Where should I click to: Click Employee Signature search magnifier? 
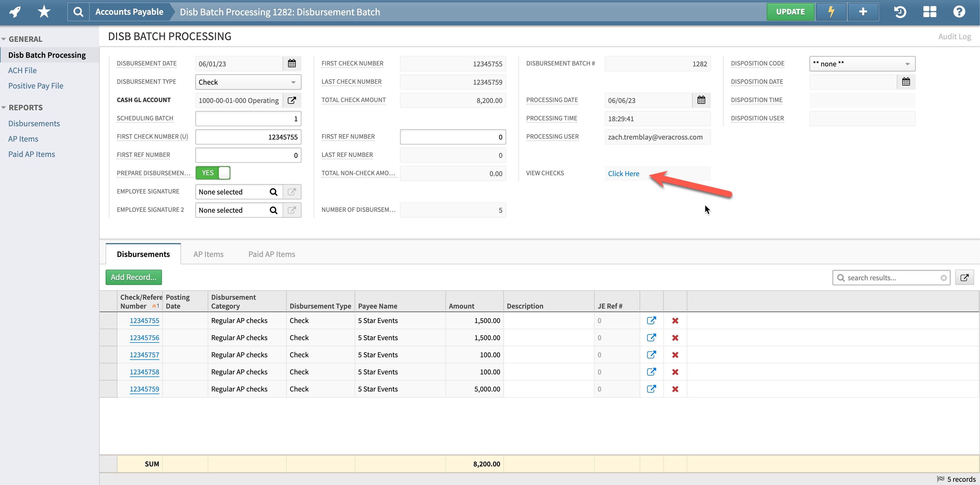click(x=273, y=192)
